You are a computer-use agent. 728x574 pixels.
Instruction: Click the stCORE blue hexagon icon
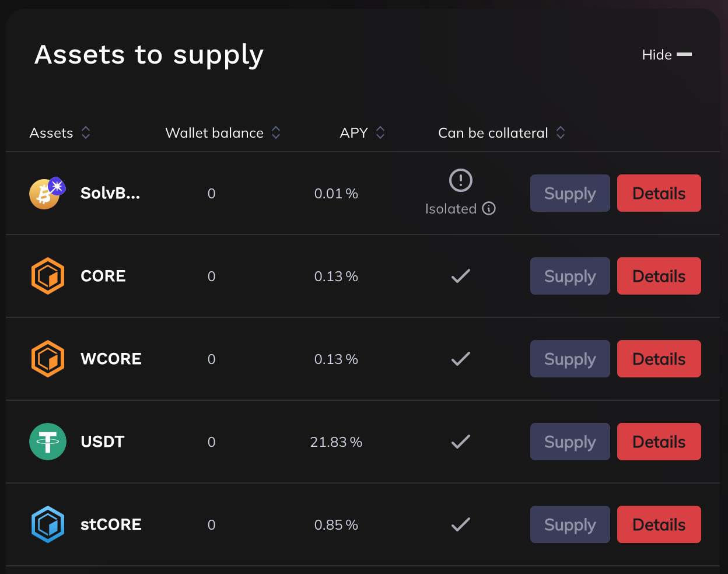tap(47, 524)
